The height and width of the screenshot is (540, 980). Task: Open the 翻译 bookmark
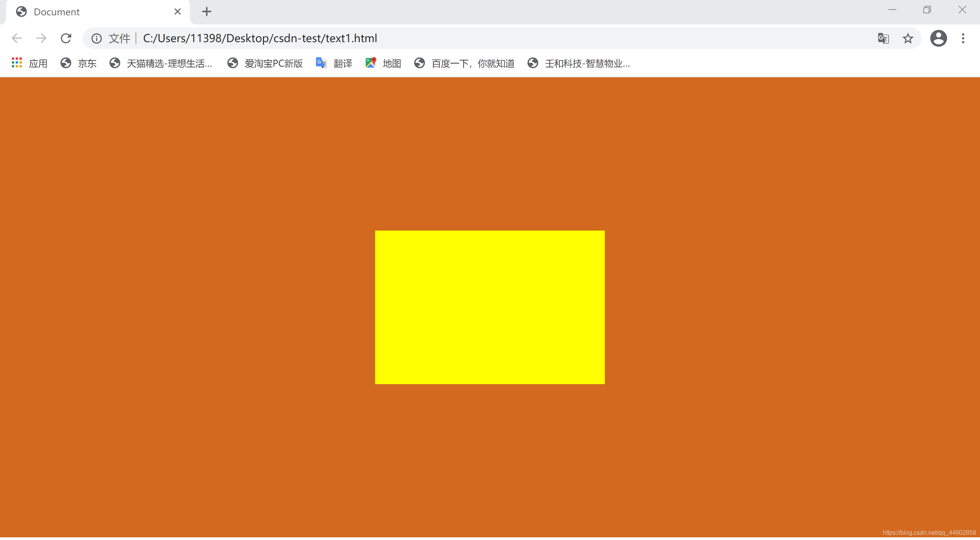point(334,63)
